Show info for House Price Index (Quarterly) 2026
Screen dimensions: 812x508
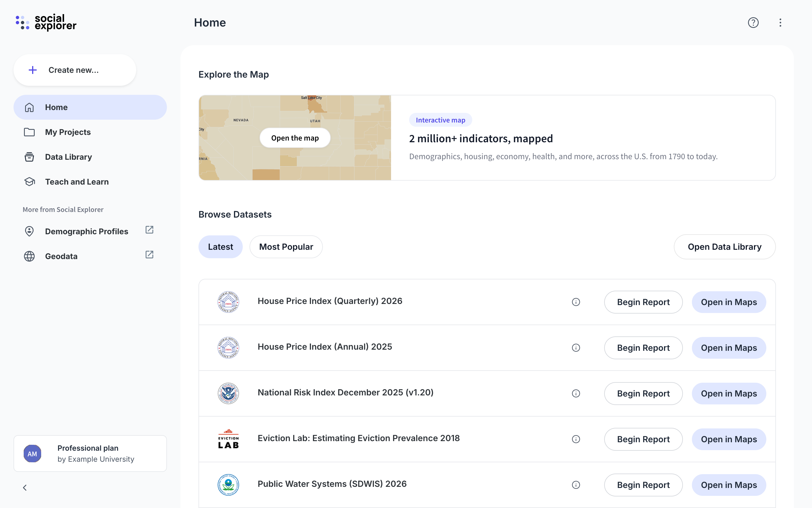click(576, 302)
